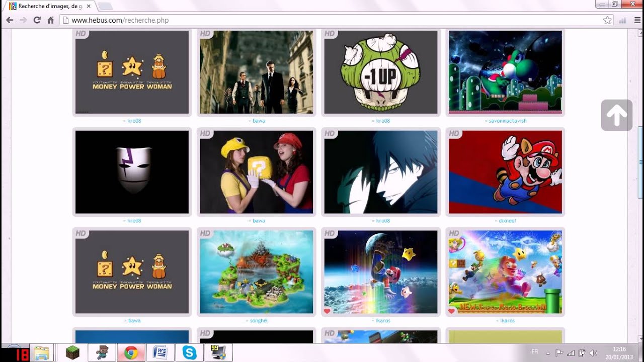Viewport: 644px width, 362px height.
Task: Reload the hebus.com page
Action: [x=37, y=20]
